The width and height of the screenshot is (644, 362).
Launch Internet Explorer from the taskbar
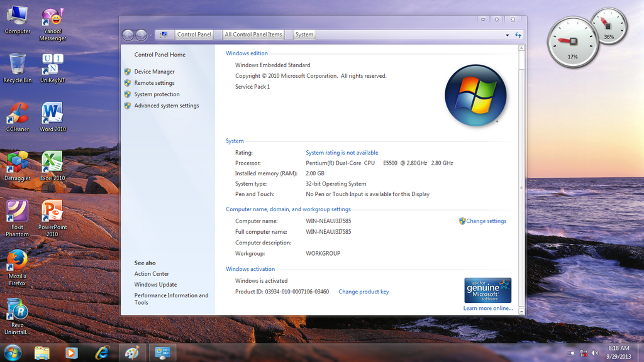(102, 353)
